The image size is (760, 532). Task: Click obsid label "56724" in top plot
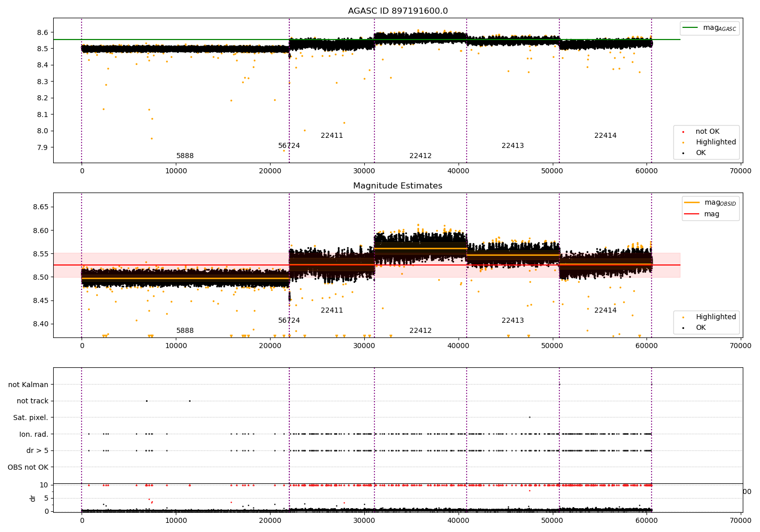pos(289,146)
